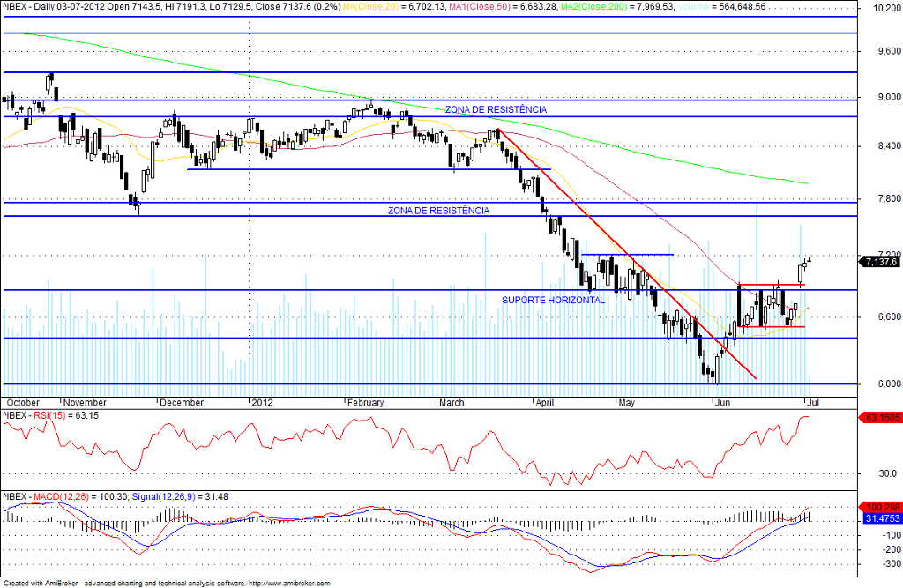Viewport: 903px width, 588px height.
Task: Click the 'March' label on time axis
Action: [451, 403]
